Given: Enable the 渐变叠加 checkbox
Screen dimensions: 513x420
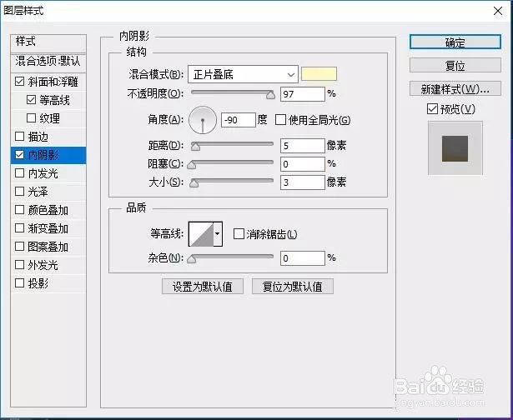Looking at the screenshot, I should (x=20, y=227).
